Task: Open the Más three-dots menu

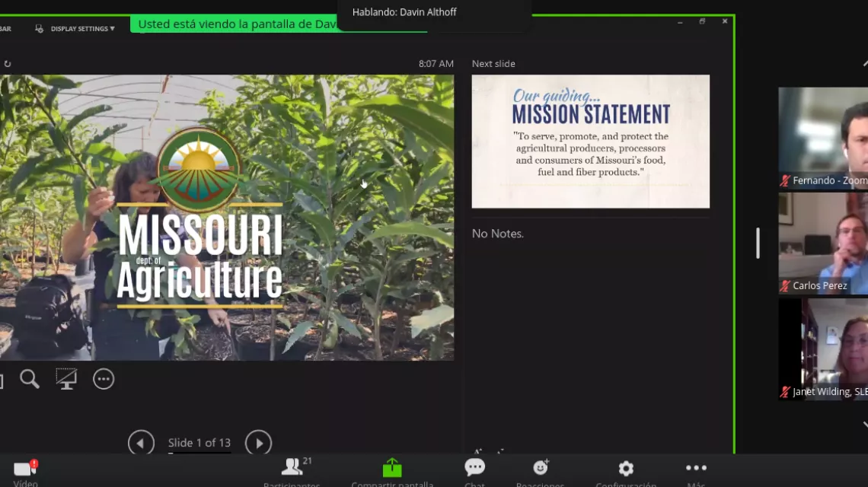Action: (x=696, y=469)
